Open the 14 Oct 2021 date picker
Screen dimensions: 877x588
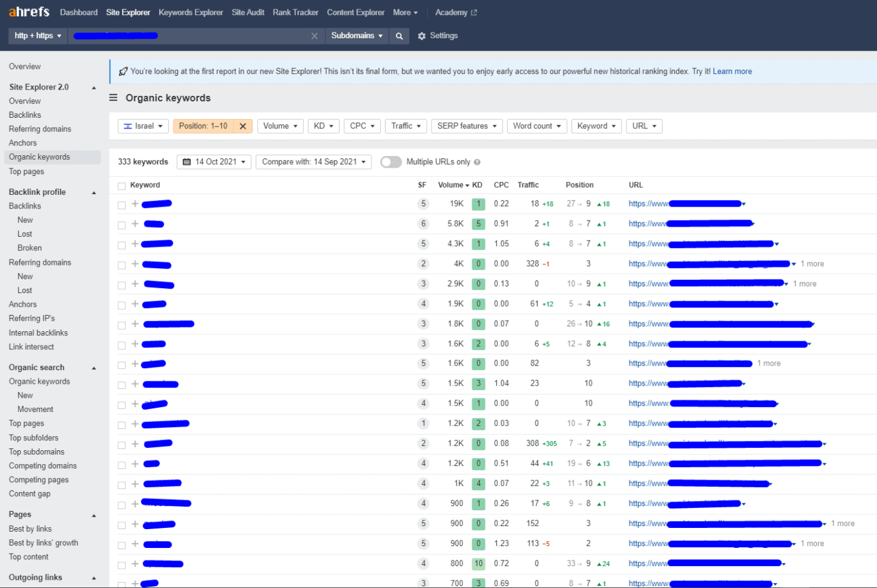(214, 162)
